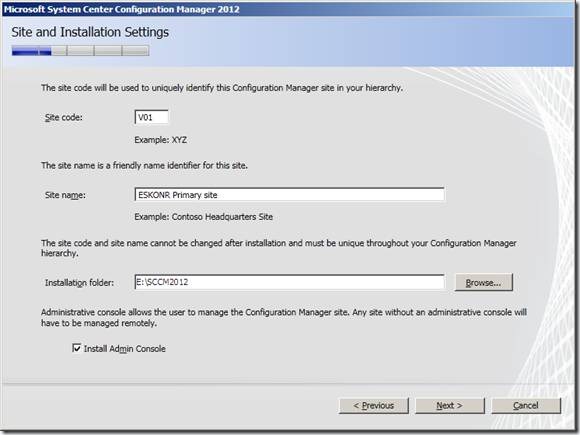Viewport: 580px width, 435px height.
Task: Click the window title 'Microsoft System Center Configuration Manager 2012'
Action: coord(121,9)
